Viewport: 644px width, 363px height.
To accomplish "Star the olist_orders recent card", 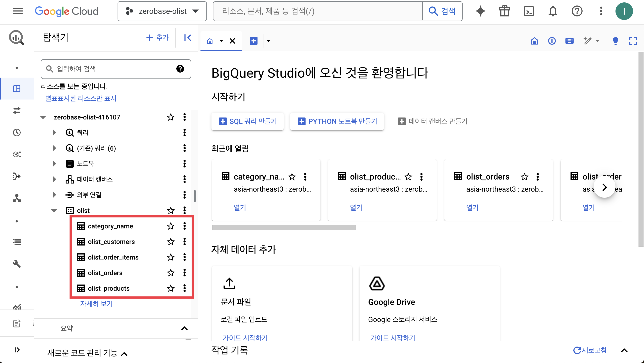I will click(524, 177).
